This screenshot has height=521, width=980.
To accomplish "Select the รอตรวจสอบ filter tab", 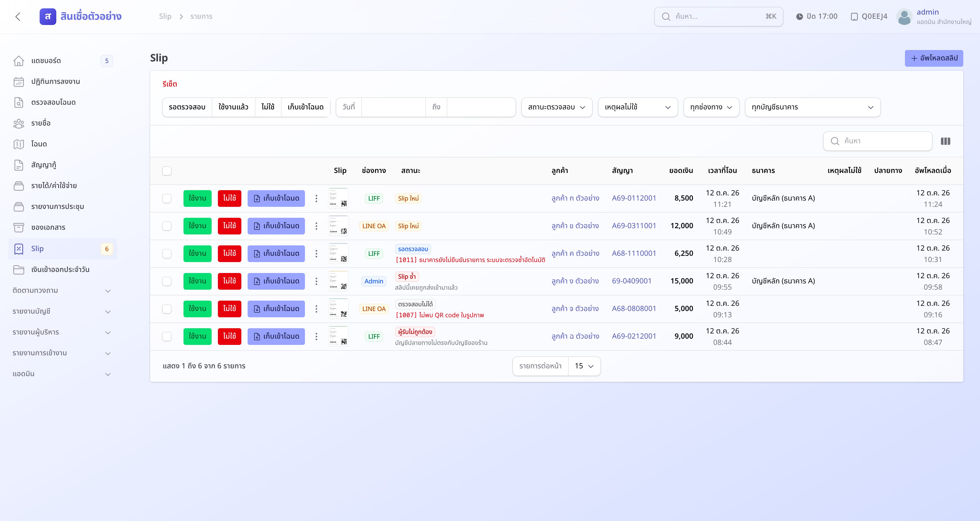I will (187, 107).
